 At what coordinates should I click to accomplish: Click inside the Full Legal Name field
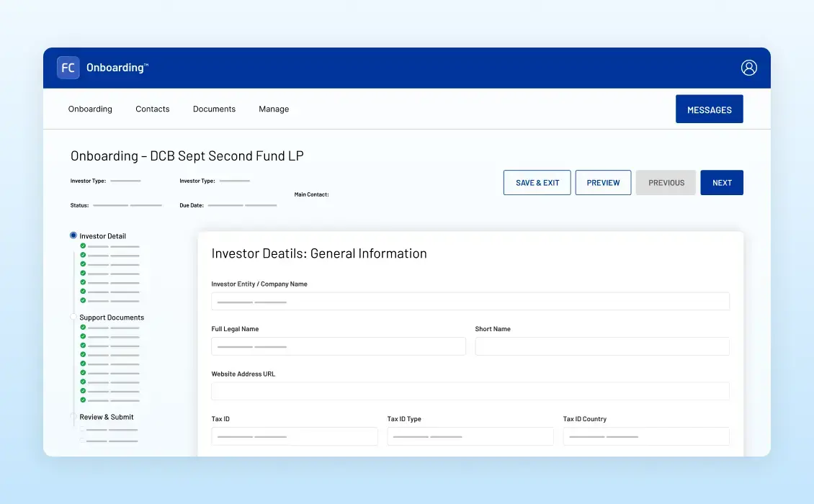[338, 346]
